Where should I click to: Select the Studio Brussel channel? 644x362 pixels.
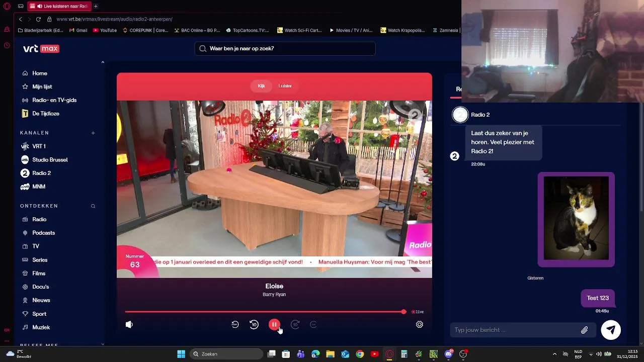50,160
